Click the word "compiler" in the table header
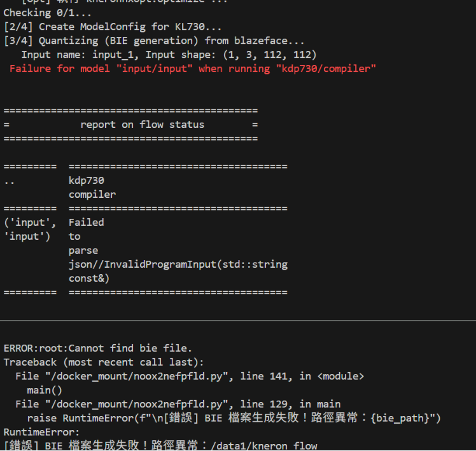This screenshot has width=476, height=451. [92, 195]
